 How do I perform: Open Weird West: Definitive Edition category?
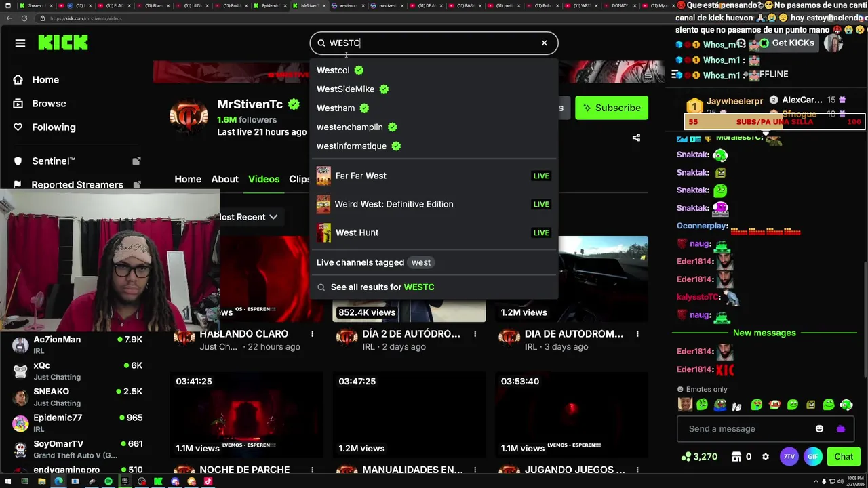click(x=434, y=204)
